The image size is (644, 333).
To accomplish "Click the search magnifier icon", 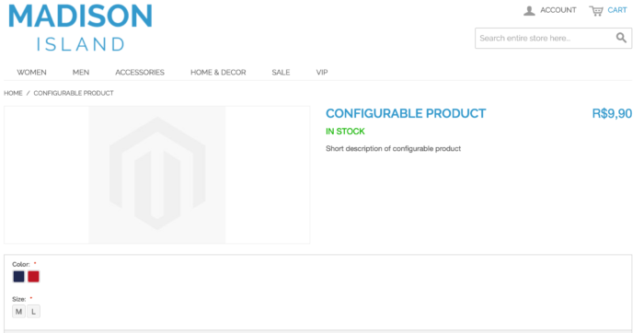I will (621, 38).
